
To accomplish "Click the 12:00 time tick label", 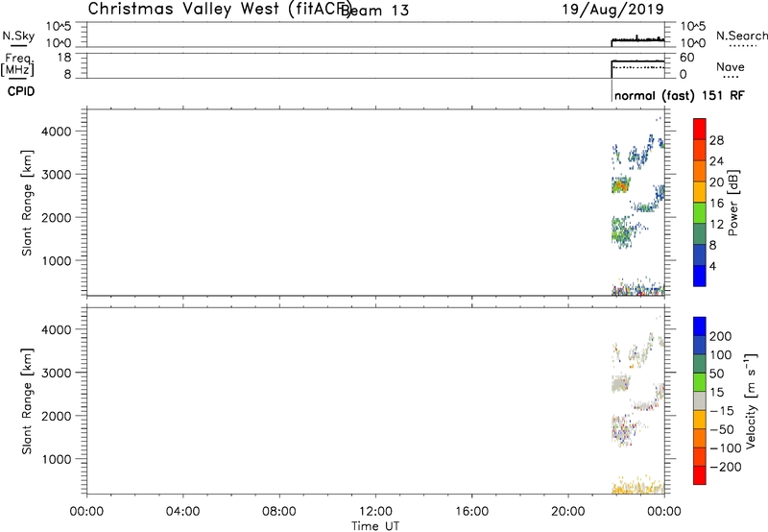I will [375, 512].
